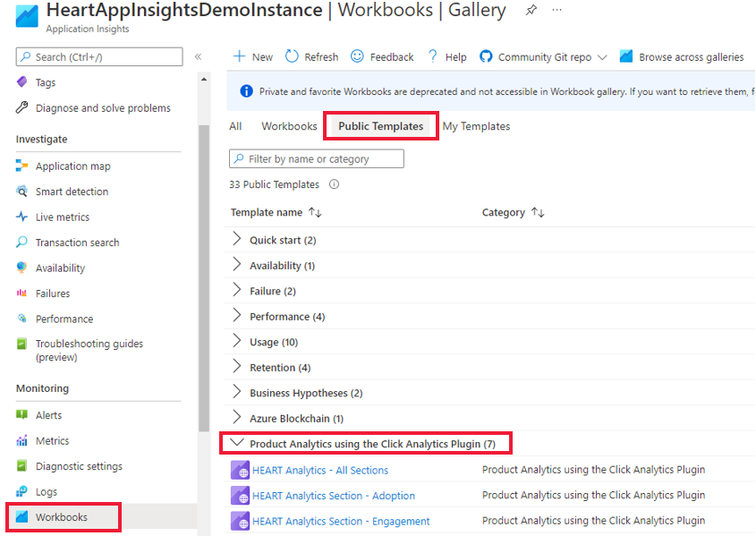
Task: Click the info icon beside 33 Public Templates
Action: pos(334,184)
